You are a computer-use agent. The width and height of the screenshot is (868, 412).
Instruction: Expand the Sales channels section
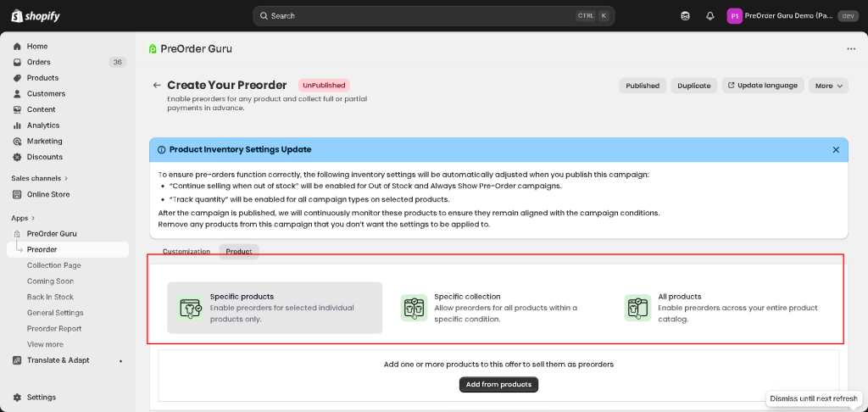[x=39, y=178]
